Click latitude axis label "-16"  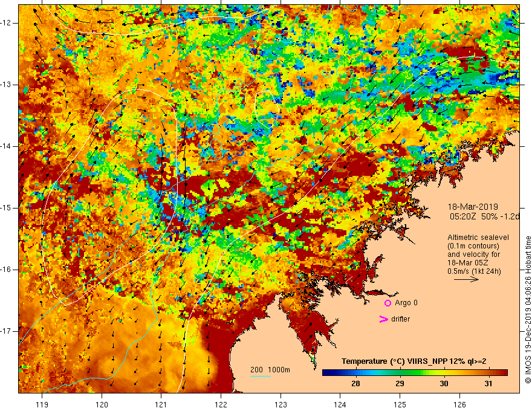6,270
